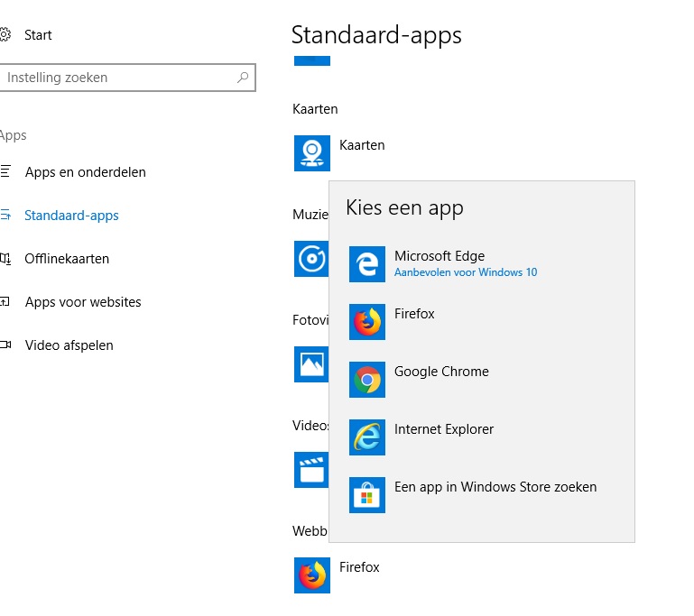
Task: Click the Apps voor websites icon
Action: point(5,301)
